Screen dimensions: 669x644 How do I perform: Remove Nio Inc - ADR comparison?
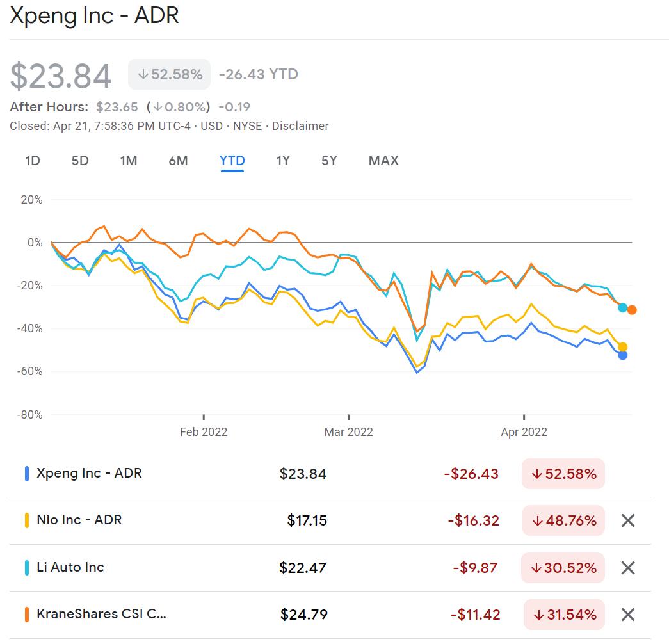[x=628, y=520]
